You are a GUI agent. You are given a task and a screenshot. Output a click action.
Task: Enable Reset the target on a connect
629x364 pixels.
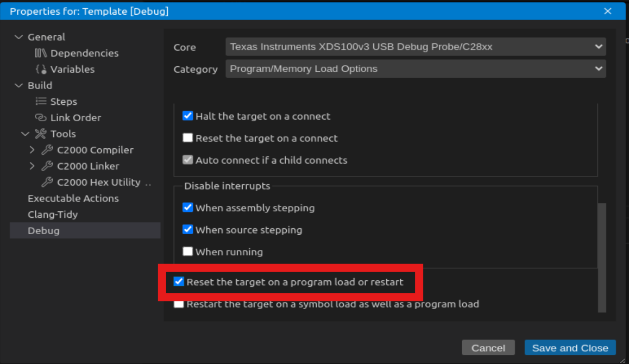tap(187, 137)
